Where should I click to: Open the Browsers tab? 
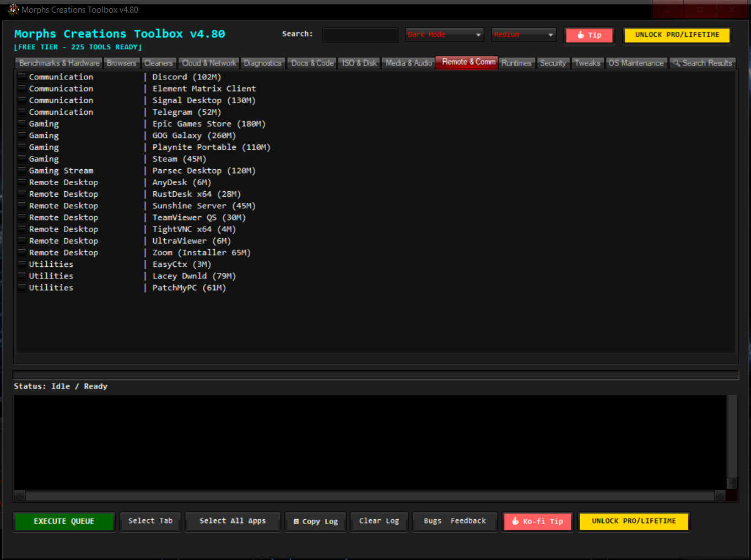point(121,63)
